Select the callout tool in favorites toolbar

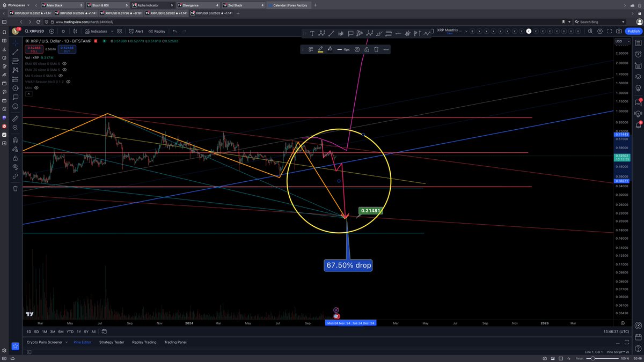pos(350,33)
